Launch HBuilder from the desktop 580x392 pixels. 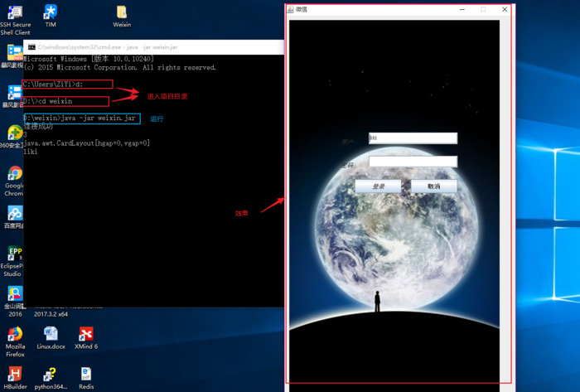(x=15, y=378)
